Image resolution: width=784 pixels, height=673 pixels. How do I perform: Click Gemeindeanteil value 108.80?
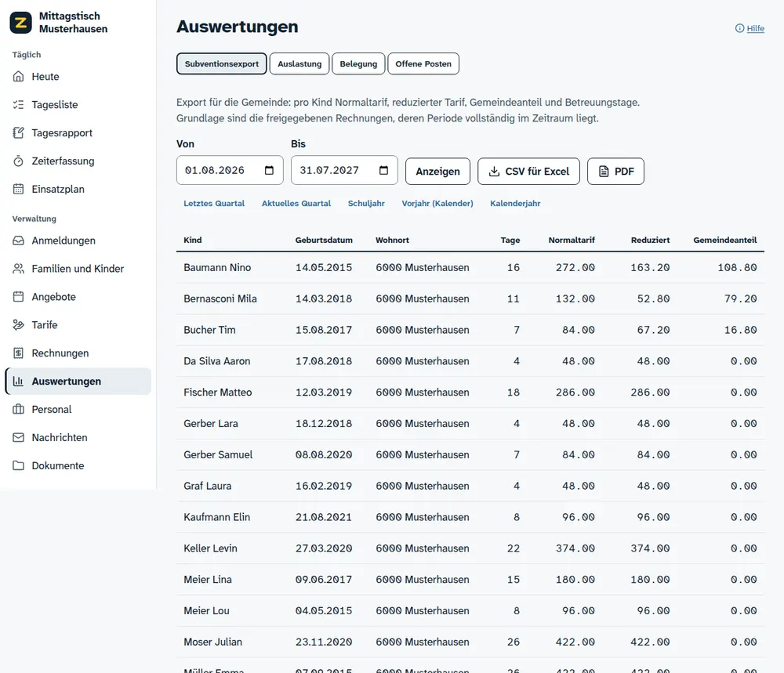[737, 267]
